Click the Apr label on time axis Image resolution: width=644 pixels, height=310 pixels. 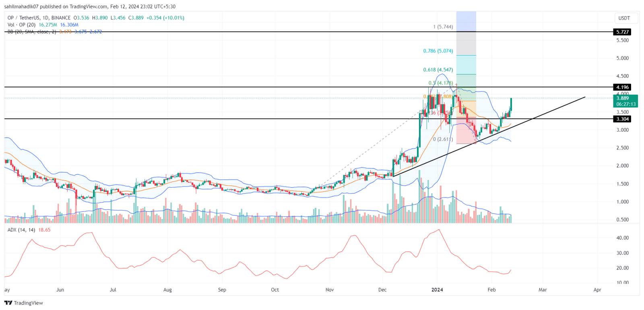click(x=597, y=290)
